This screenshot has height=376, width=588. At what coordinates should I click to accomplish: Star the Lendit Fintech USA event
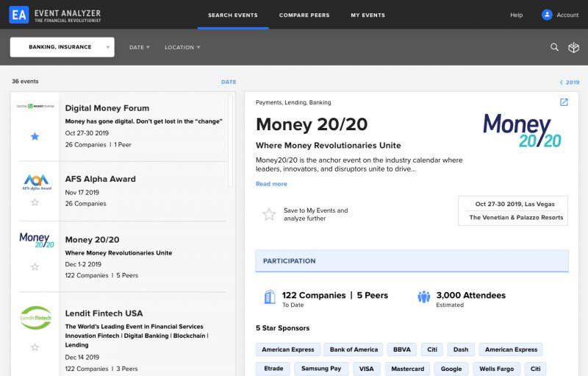[35, 347]
